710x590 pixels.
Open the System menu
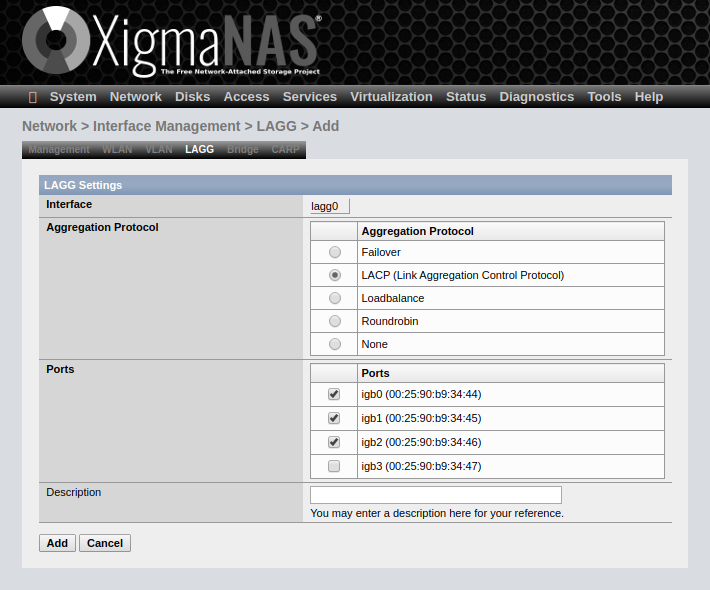coord(73,97)
